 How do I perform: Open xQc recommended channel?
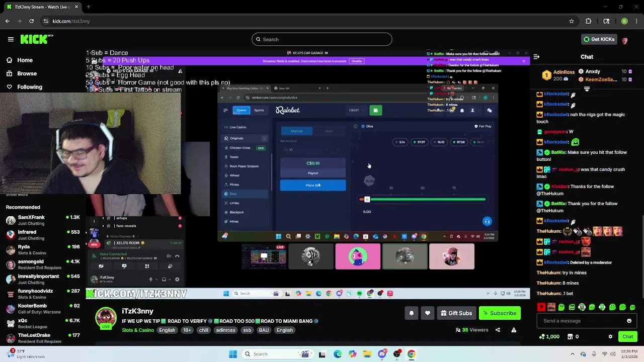coord(43,323)
